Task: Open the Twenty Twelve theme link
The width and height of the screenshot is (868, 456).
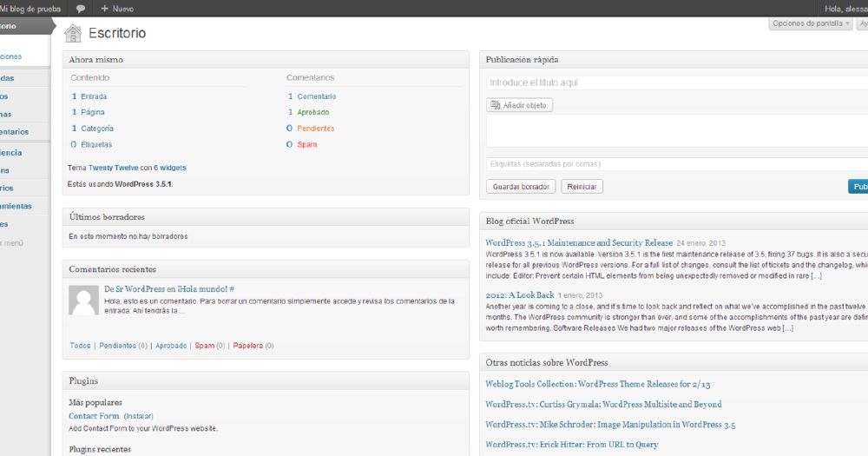Action: pyautogui.click(x=113, y=168)
